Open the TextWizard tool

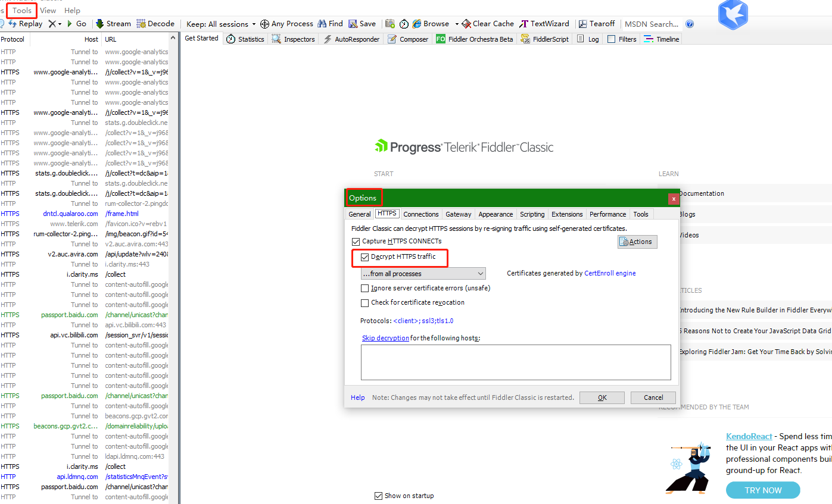tap(544, 24)
